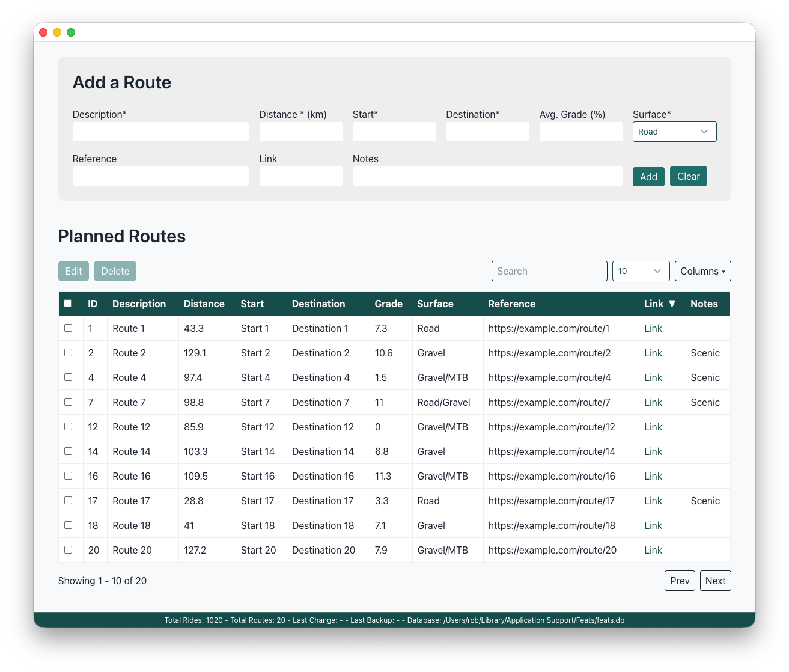
Task: Select the Route 12 row checkbox
Action: point(68,427)
